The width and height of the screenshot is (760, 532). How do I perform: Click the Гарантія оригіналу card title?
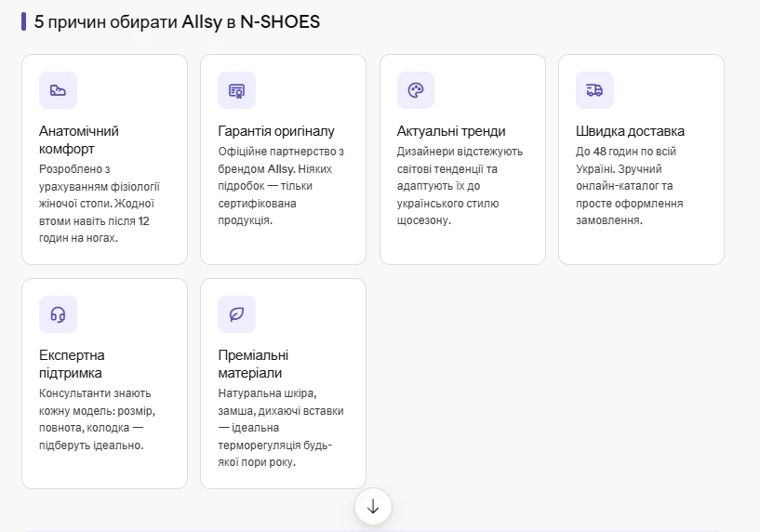[x=276, y=131]
